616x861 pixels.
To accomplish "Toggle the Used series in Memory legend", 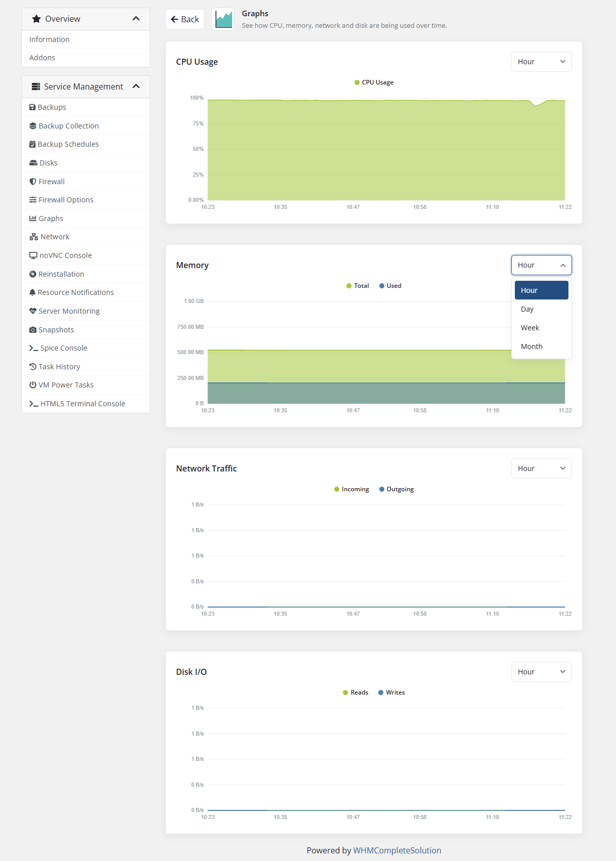I will (x=390, y=286).
